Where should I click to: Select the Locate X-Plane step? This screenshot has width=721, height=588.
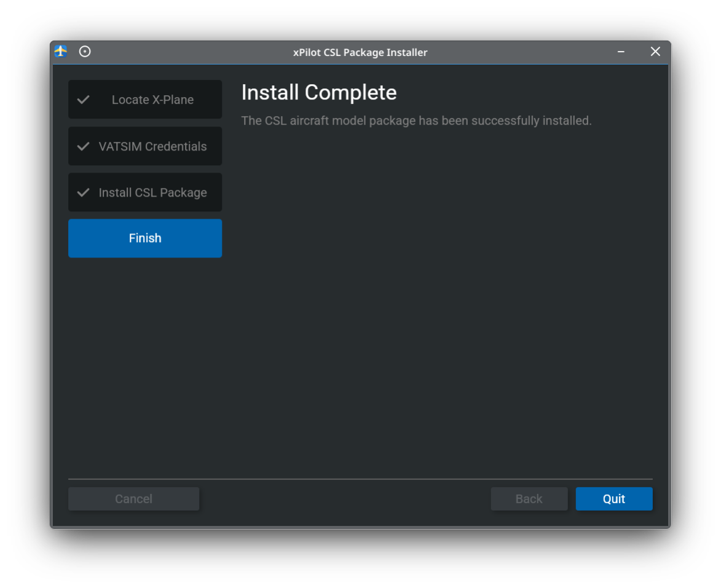[145, 100]
